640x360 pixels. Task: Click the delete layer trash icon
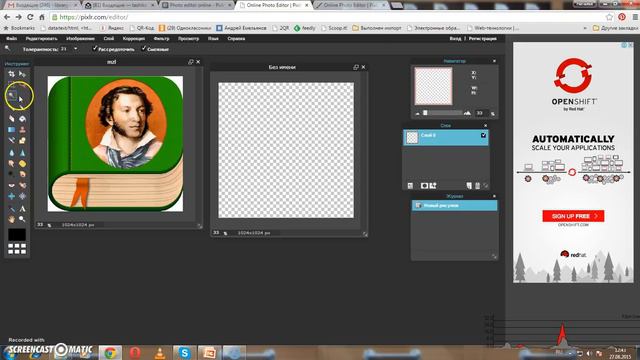[477, 186]
